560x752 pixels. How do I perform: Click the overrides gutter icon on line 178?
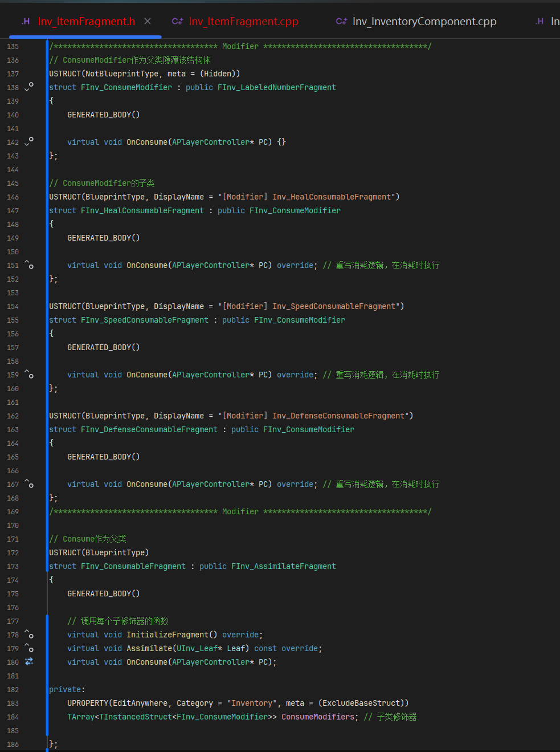point(29,634)
